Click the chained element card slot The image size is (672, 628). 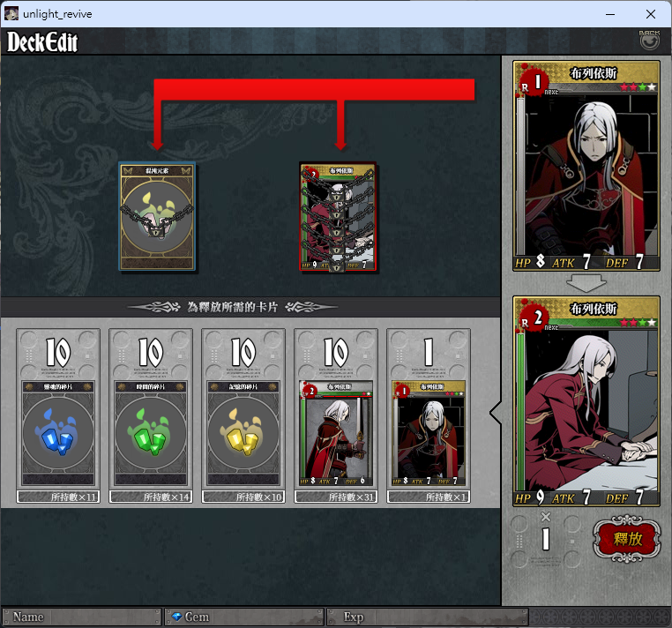[x=157, y=216]
